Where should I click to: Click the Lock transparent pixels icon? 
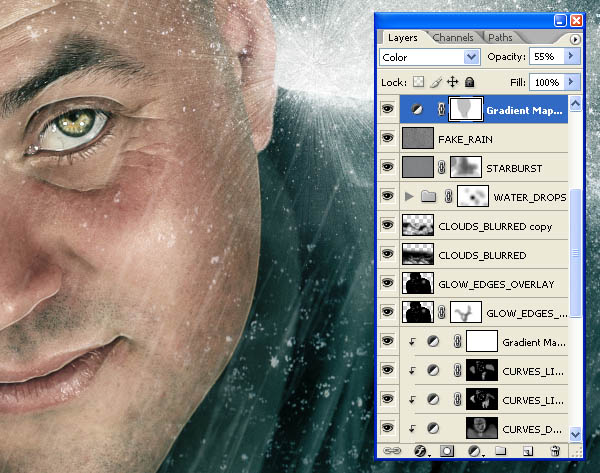point(418,82)
